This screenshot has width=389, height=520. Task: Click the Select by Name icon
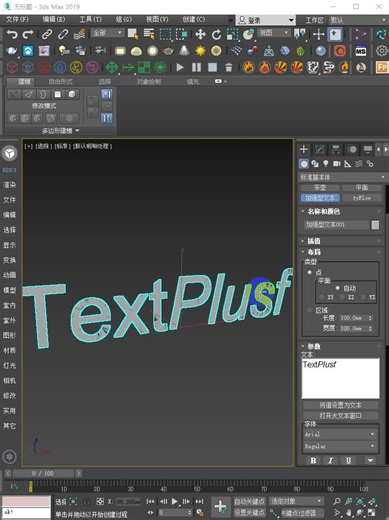click(149, 34)
